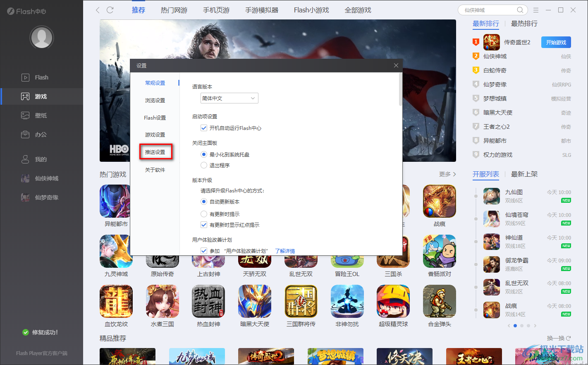Screen dimensions: 588x365
Task: Select 自动更新版本 radio option
Action: [204, 202]
